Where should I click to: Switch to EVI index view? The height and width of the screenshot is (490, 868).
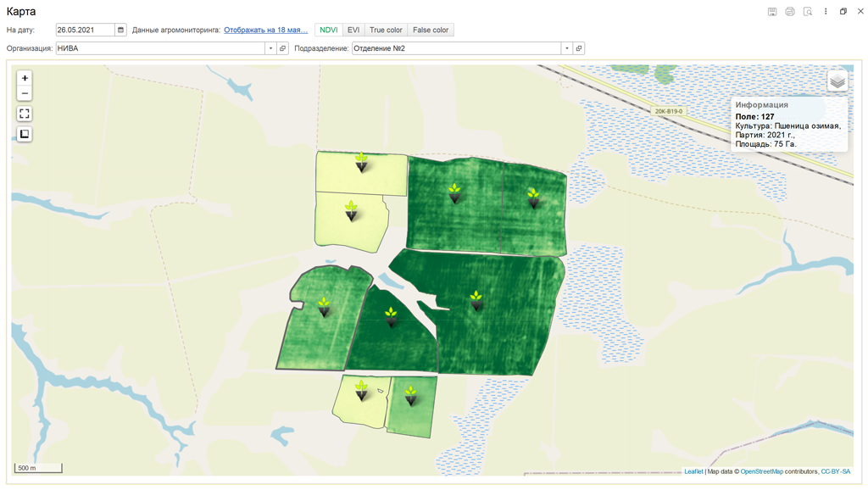[x=353, y=30]
